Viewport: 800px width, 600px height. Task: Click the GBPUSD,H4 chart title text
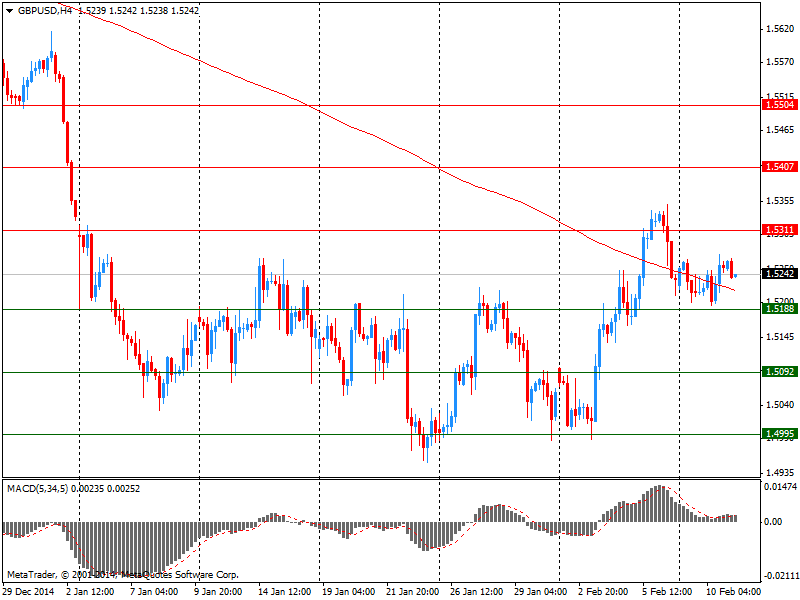tap(45, 11)
